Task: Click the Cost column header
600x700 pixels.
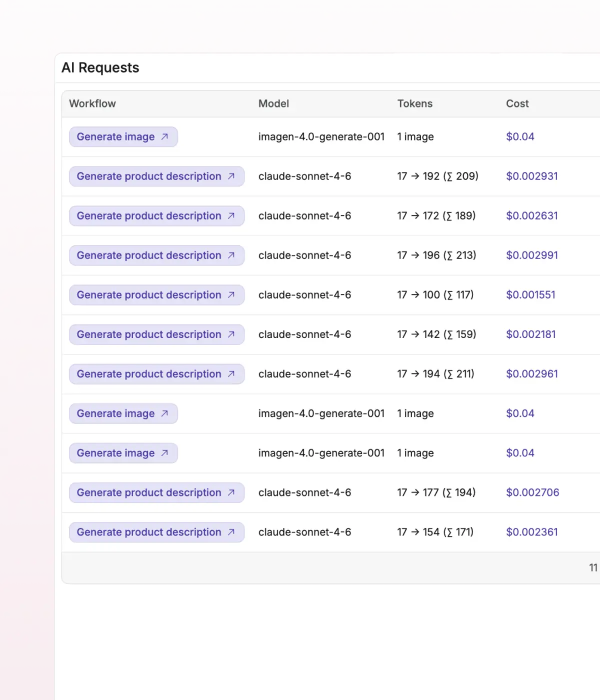Action: coord(517,103)
